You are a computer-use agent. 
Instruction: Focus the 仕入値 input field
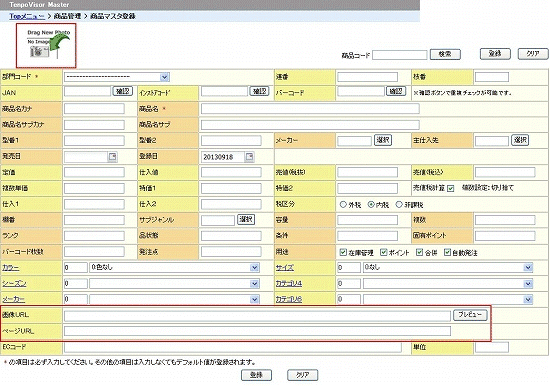[x=231, y=172]
